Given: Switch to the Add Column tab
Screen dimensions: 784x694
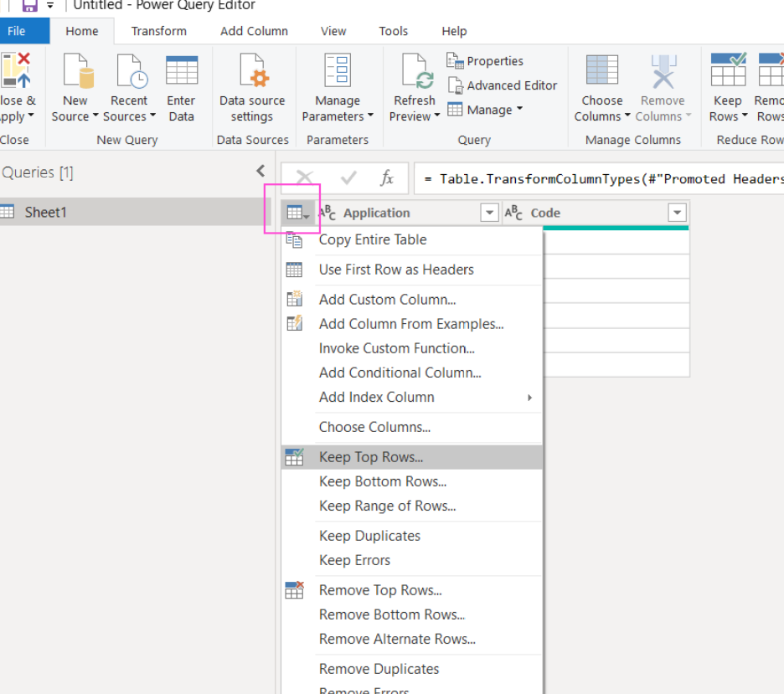Looking at the screenshot, I should click(254, 31).
